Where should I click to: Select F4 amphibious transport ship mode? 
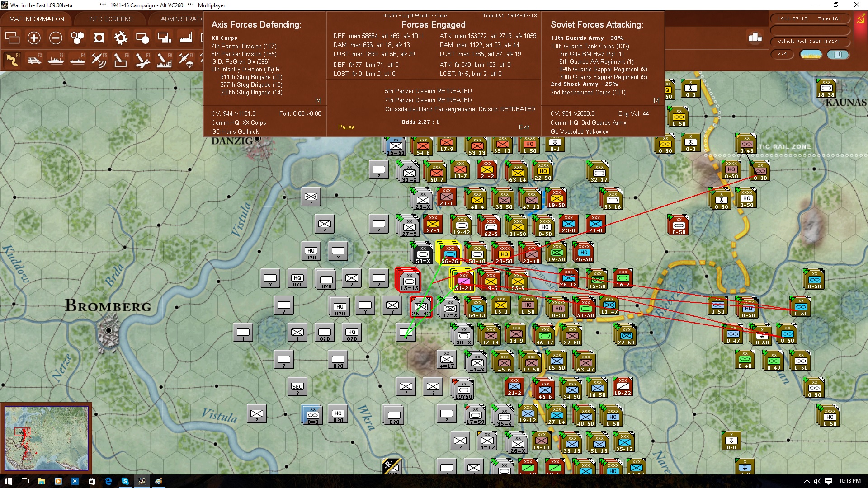77,60
